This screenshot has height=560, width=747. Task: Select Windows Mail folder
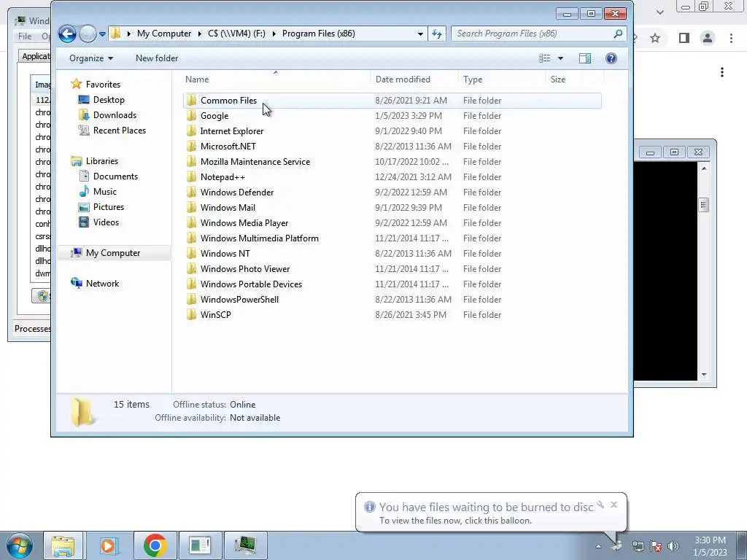point(228,208)
